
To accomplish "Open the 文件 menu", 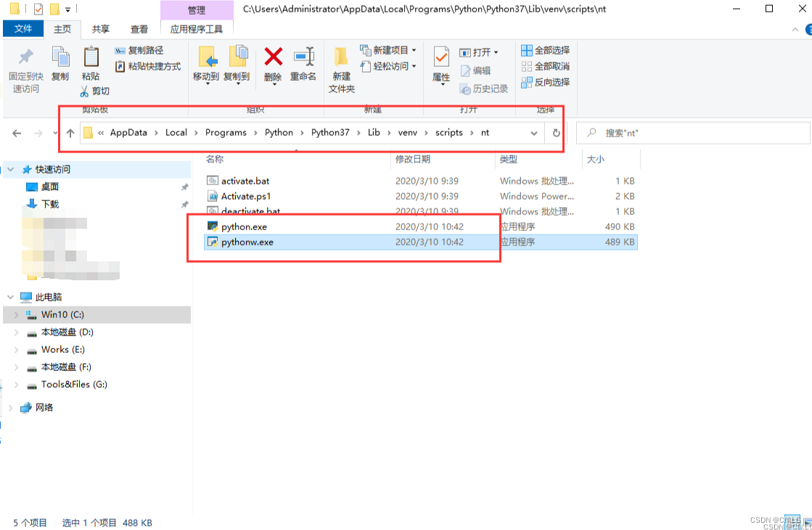I will [x=24, y=29].
